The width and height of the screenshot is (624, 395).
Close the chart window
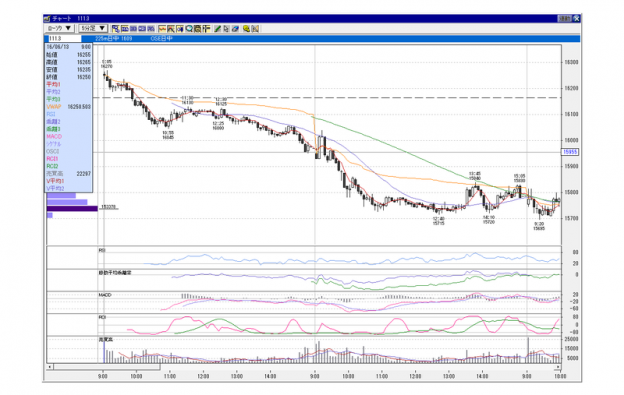(x=576, y=19)
